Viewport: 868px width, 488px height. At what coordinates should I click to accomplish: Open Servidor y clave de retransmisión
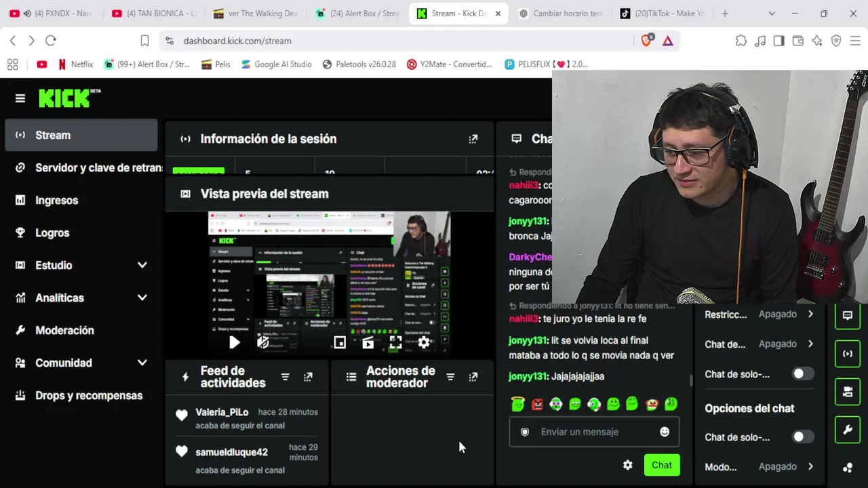coord(81,167)
